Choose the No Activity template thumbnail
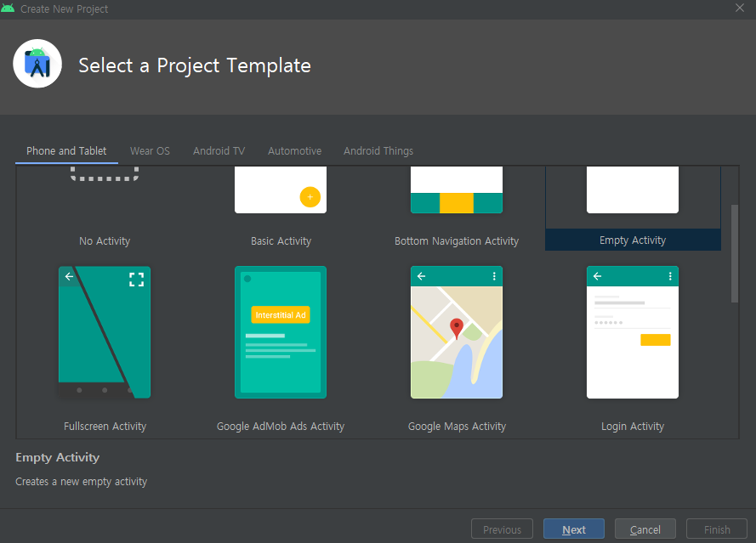This screenshot has width=756, height=543. tap(105, 174)
